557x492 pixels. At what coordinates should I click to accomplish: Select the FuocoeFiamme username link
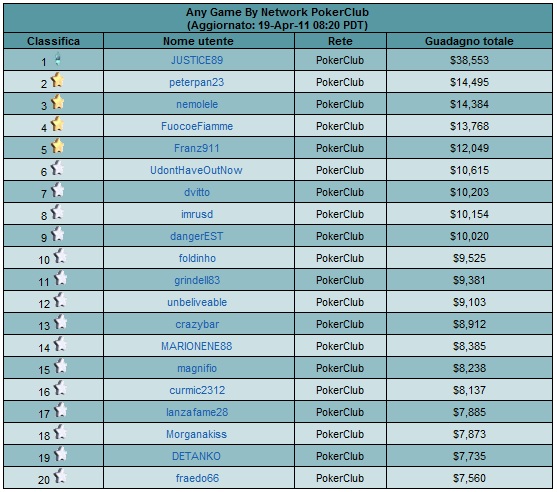click(x=197, y=126)
